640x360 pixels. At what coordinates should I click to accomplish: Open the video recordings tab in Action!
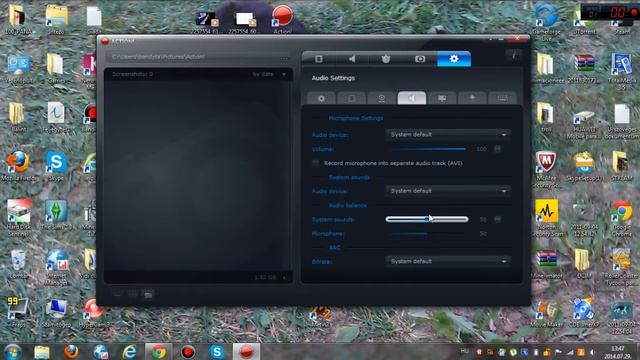pos(319,59)
